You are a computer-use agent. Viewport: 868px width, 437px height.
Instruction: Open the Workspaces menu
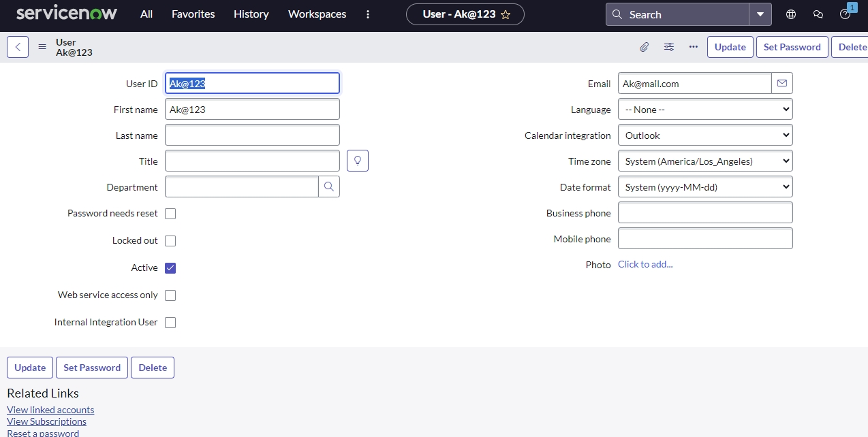[x=317, y=14]
